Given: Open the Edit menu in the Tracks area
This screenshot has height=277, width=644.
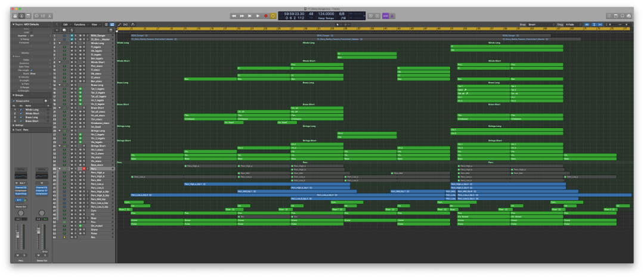Looking at the screenshot, I should point(67,24).
